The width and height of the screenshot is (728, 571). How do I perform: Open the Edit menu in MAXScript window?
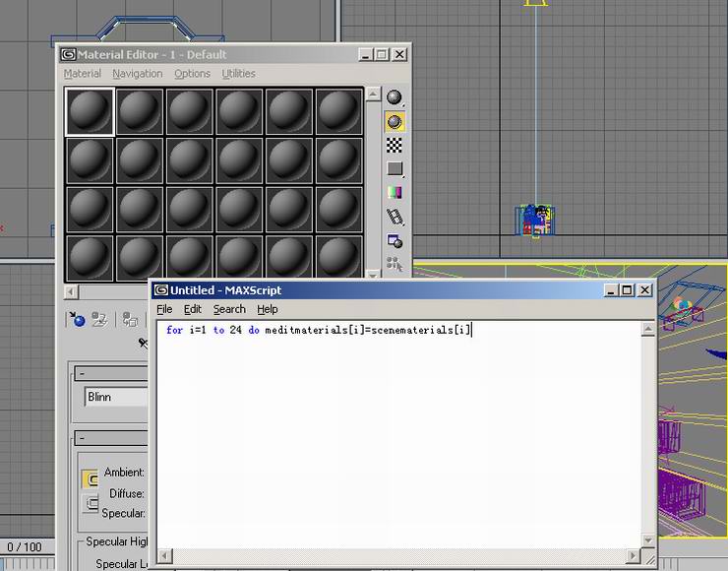[192, 309]
